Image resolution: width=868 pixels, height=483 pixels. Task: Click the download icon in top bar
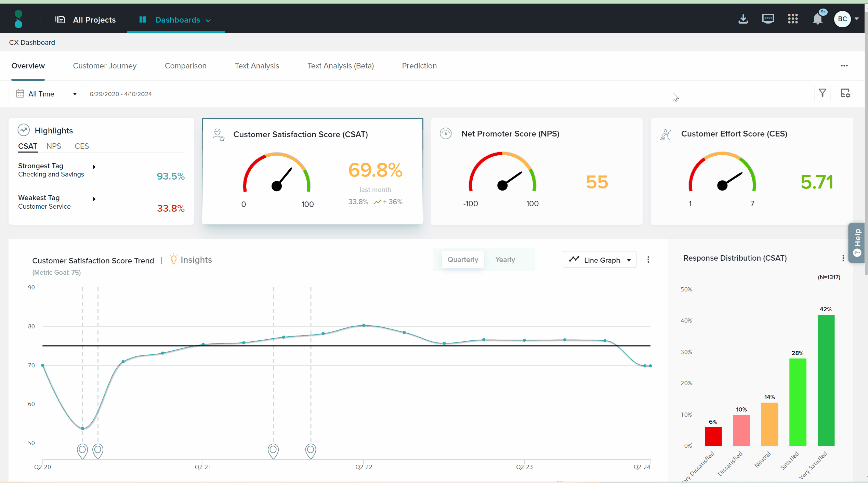(743, 19)
